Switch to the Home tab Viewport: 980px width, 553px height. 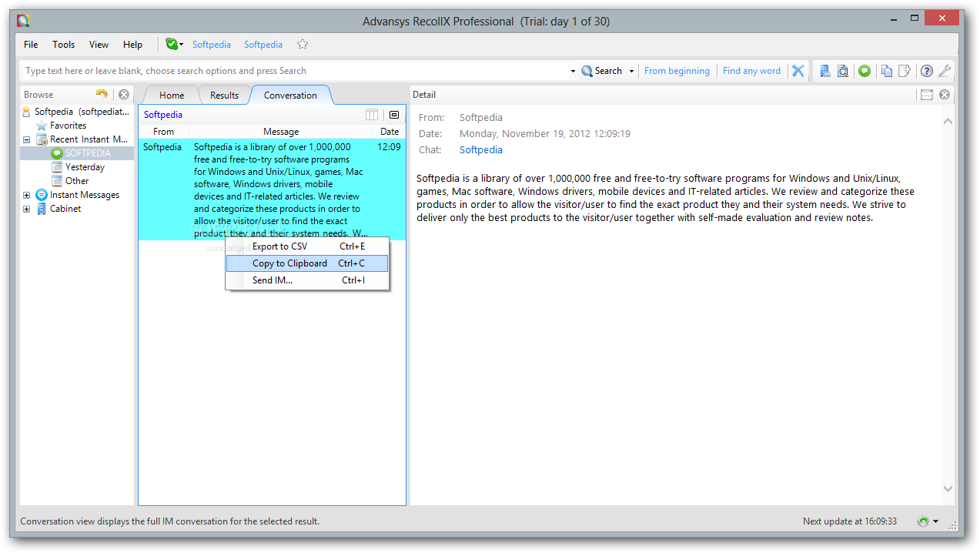tap(172, 96)
